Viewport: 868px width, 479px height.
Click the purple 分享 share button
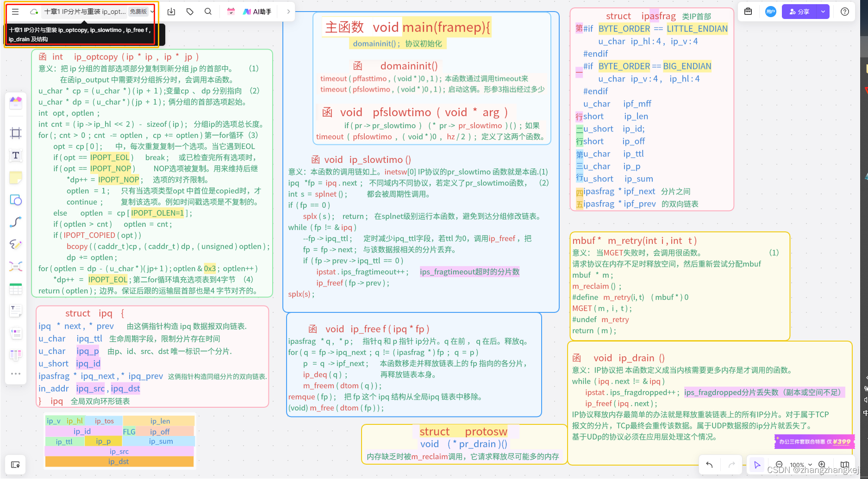click(799, 12)
